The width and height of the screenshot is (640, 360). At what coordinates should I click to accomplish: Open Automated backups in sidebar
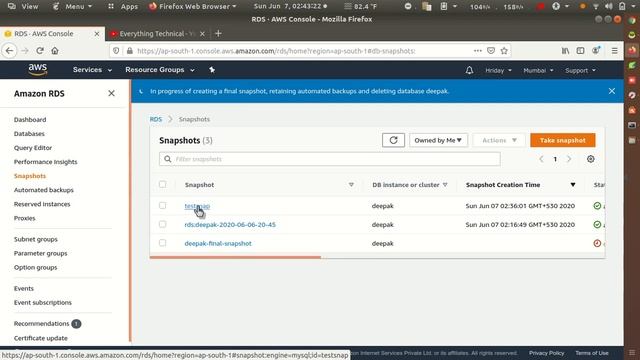(44, 190)
